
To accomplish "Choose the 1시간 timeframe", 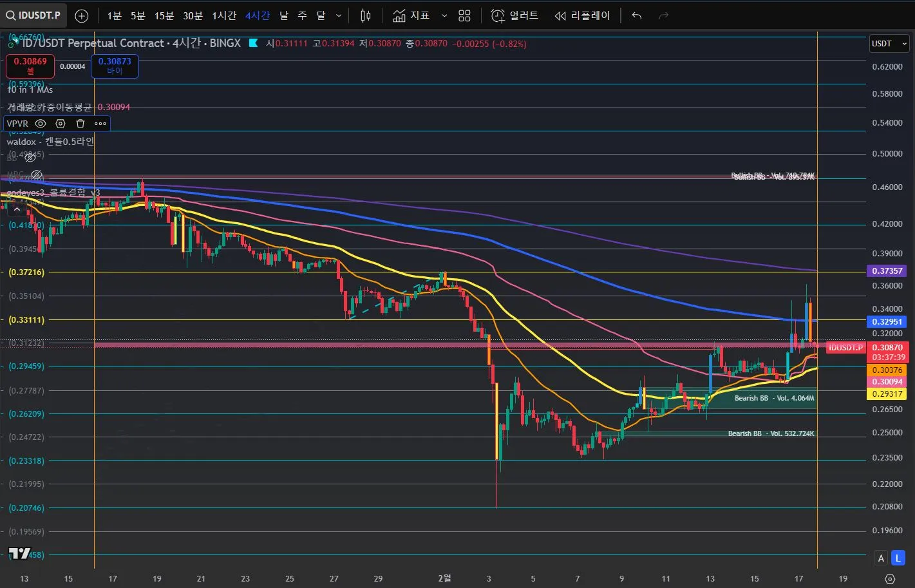I will click(x=225, y=15).
